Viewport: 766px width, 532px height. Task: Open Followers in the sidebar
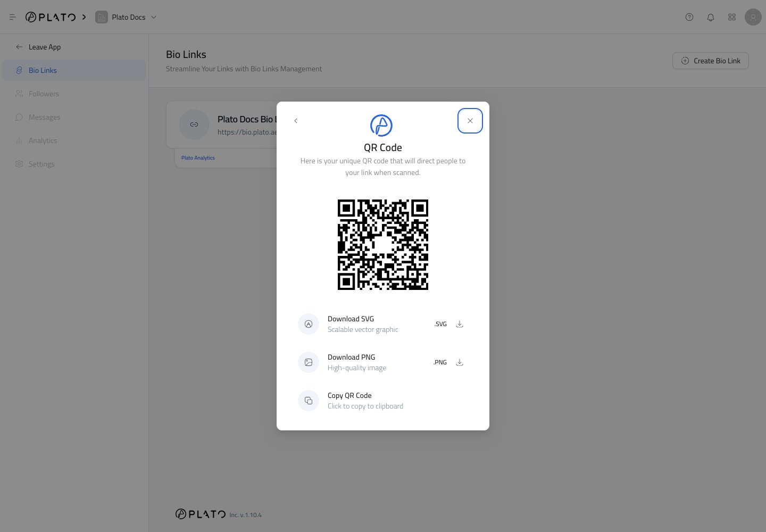74,94
